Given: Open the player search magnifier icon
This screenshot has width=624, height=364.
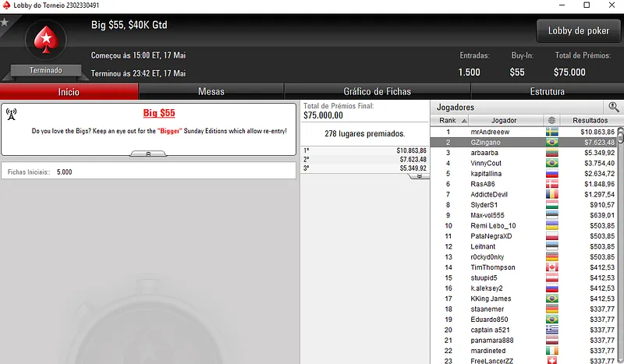Looking at the screenshot, I should (x=613, y=107).
